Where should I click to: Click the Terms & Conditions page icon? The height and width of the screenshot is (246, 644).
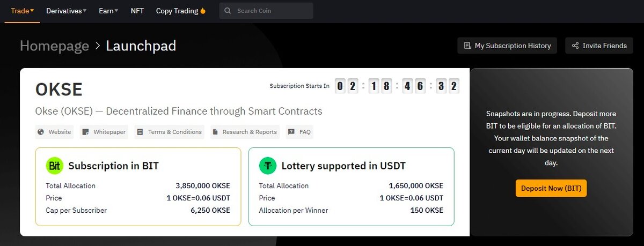coord(140,132)
